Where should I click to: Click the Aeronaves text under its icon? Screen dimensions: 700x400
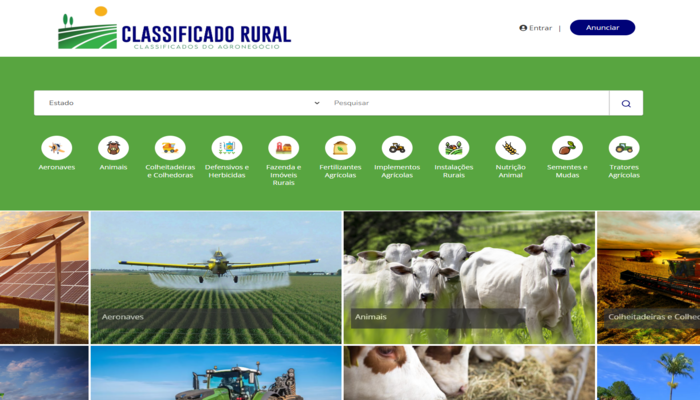[57, 167]
